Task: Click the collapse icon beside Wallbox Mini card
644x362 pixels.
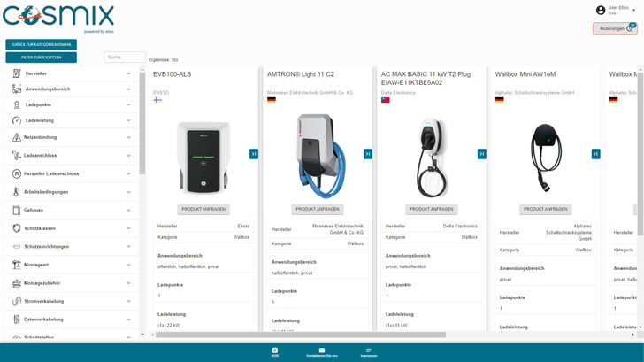Action: 596,154
